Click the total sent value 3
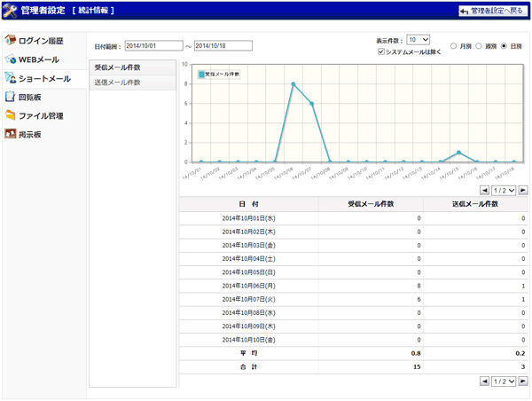The height and width of the screenshot is (401, 532). (523, 367)
